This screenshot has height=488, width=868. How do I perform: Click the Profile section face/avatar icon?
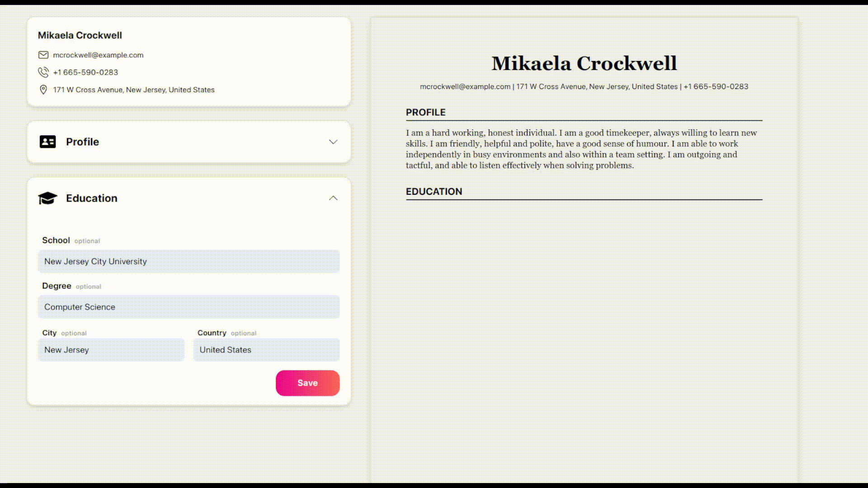click(x=47, y=141)
